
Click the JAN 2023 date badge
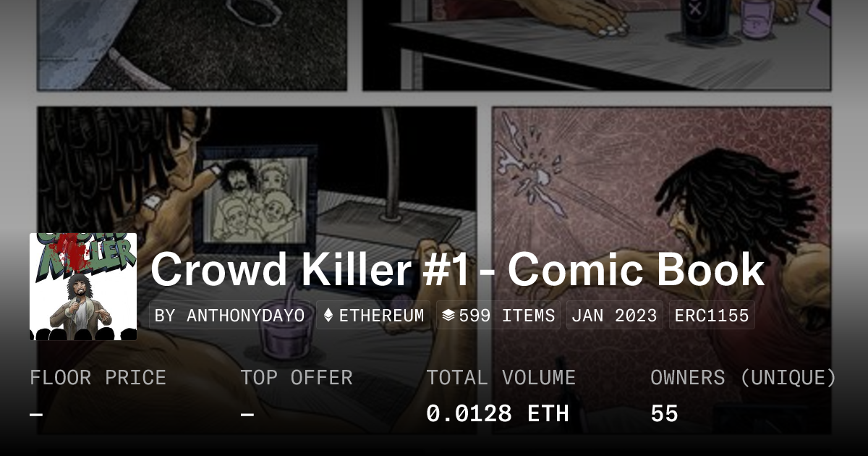pos(615,316)
